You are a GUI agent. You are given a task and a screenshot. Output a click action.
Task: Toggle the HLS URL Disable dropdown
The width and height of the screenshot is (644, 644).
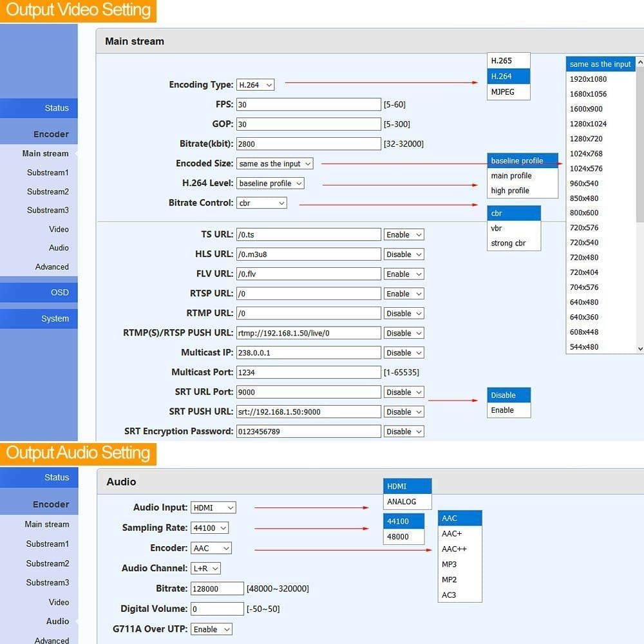(404, 254)
